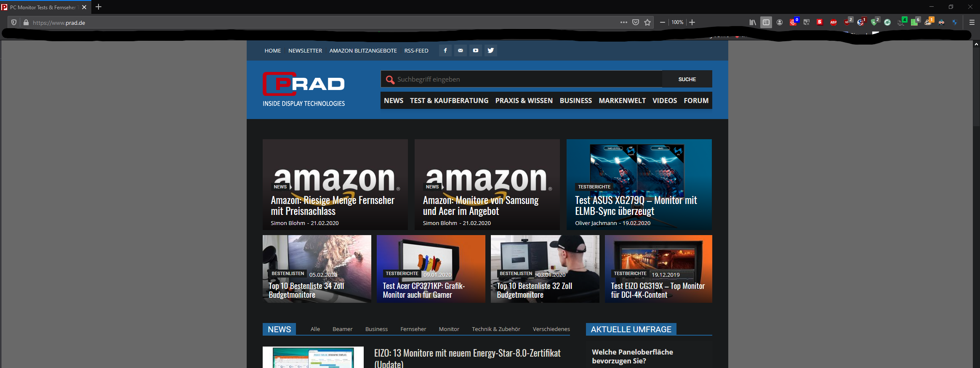Viewport: 980px width, 368px height.
Task: Open TEST & KAUFBERATUNG menu
Action: tap(449, 101)
